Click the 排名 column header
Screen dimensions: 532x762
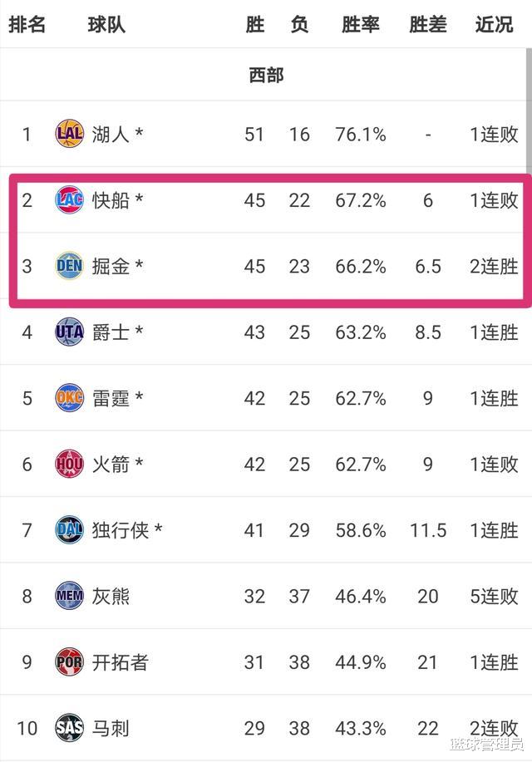point(27,24)
